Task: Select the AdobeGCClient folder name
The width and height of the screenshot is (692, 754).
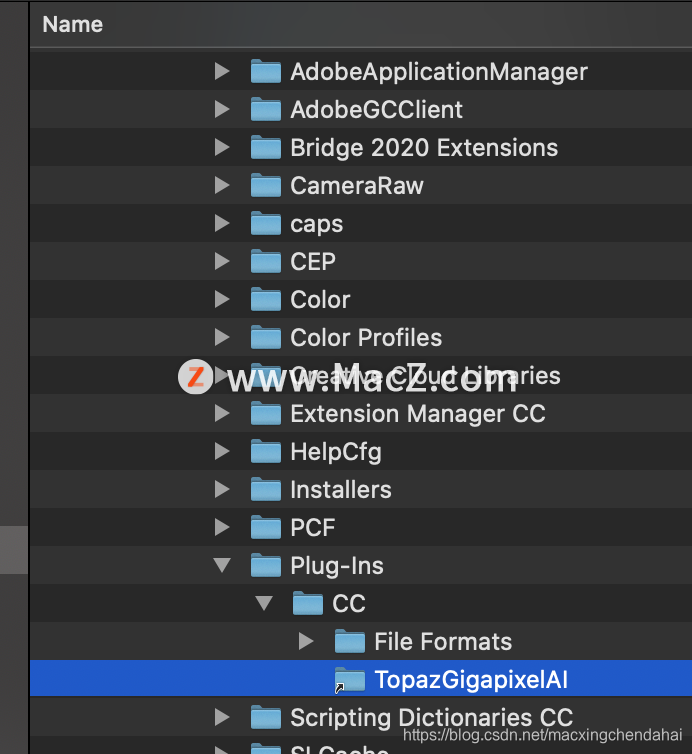Action: coord(376,110)
